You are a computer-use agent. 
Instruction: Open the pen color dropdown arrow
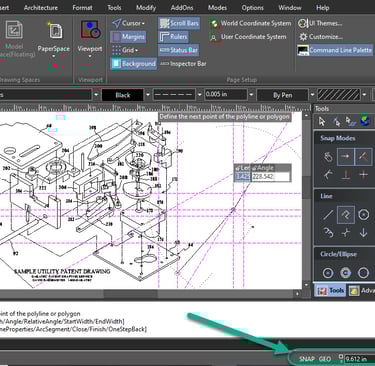[x=148, y=95]
